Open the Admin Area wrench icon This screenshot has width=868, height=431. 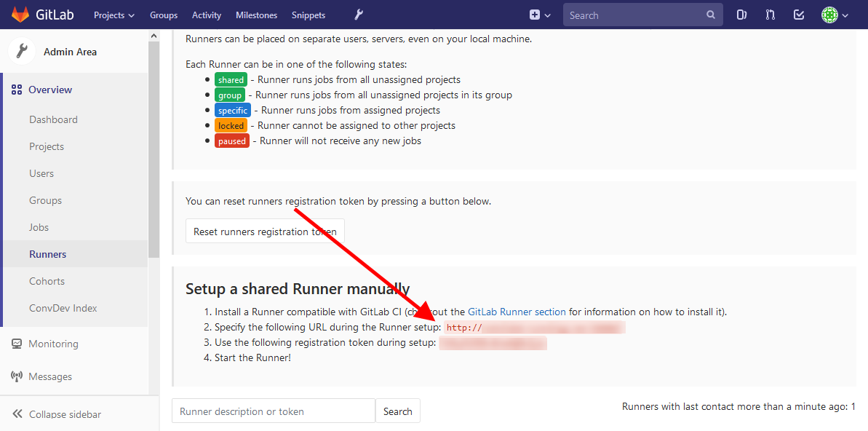click(x=359, y=14)
